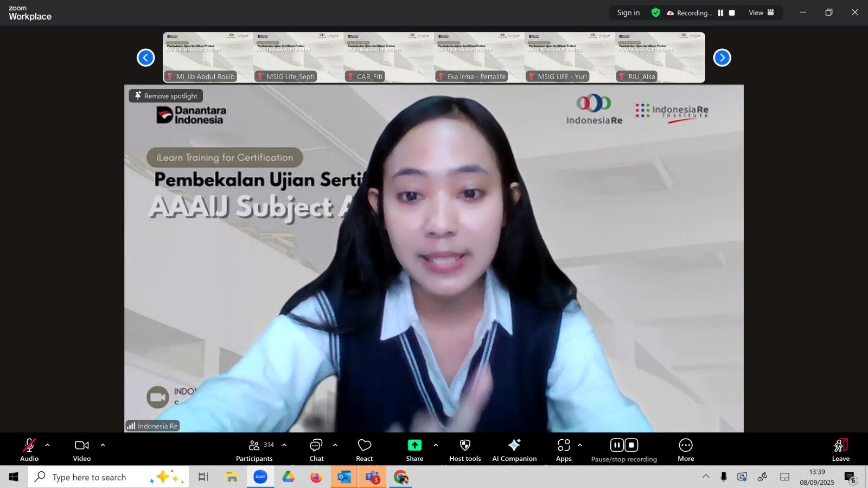Open the View layout menu

pyautogui.click(x=761, y=13)
